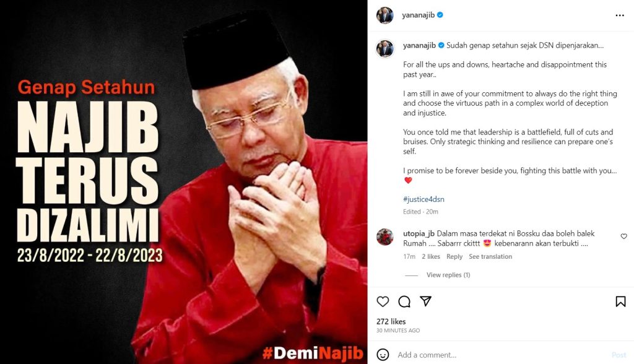
Task: Open the #justice4dsn hashtag link
Action: click(423, 199)
